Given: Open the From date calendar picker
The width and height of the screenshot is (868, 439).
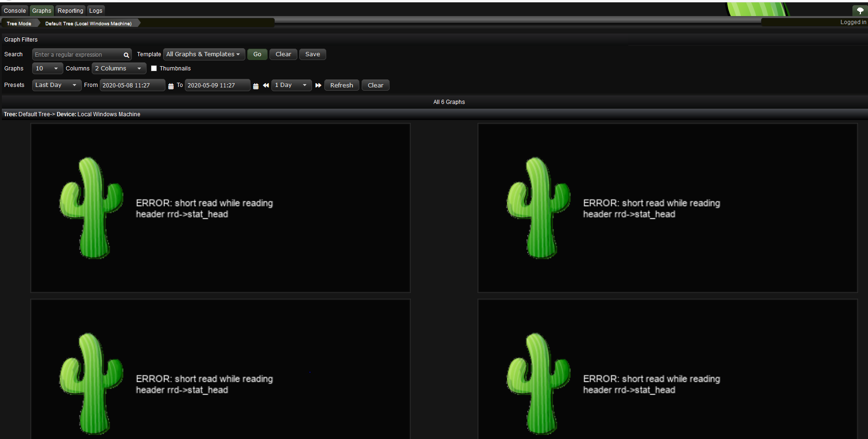Looking at the screenshot, I should pos(171,86).
